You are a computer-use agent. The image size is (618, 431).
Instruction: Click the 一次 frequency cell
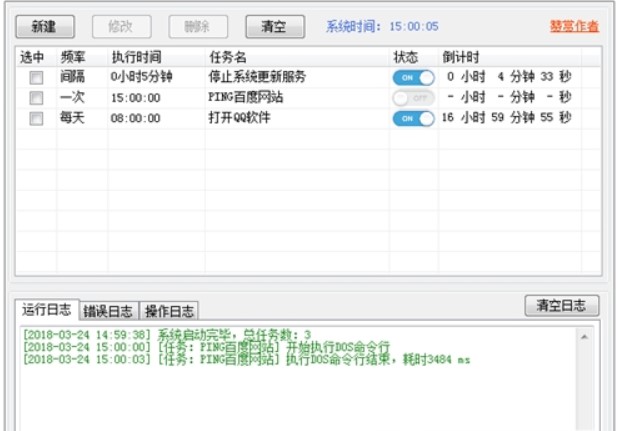72,97
